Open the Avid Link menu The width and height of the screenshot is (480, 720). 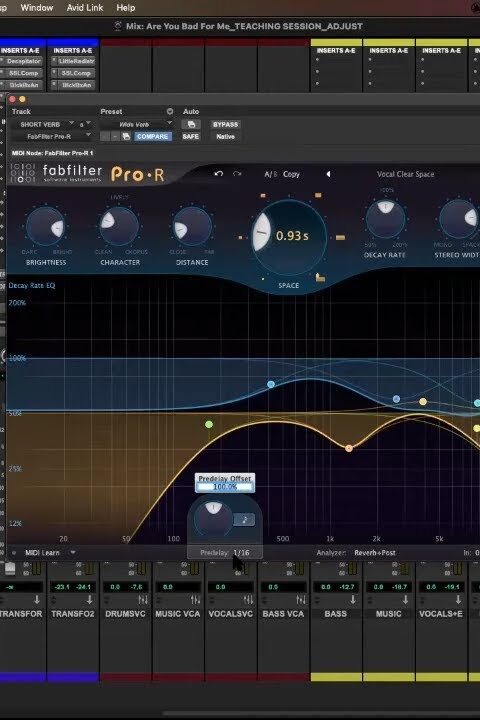(x=85, y=8)
